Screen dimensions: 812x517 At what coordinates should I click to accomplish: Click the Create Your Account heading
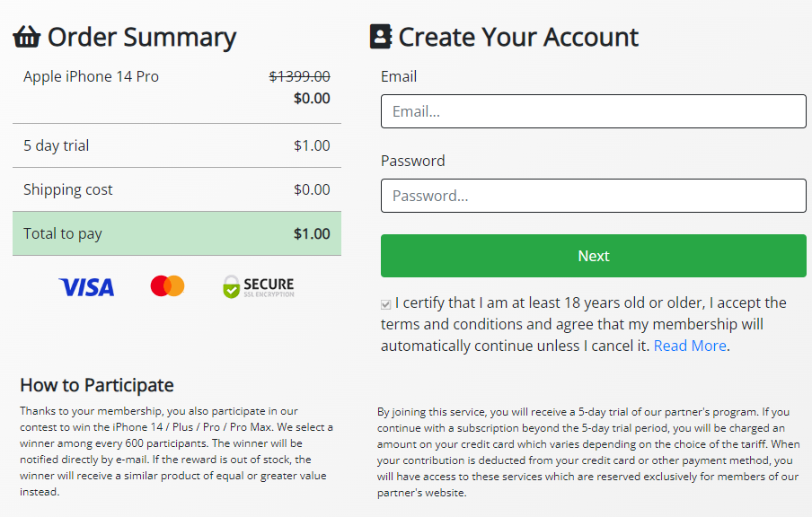(518, 38)
